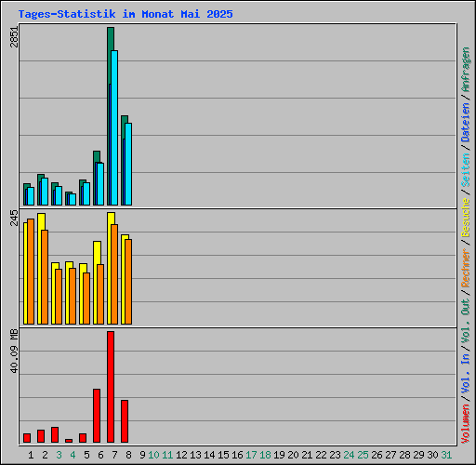The image size is (476, 465).
Task: Click the red volume bar for day 8
Action: point(125,421)
